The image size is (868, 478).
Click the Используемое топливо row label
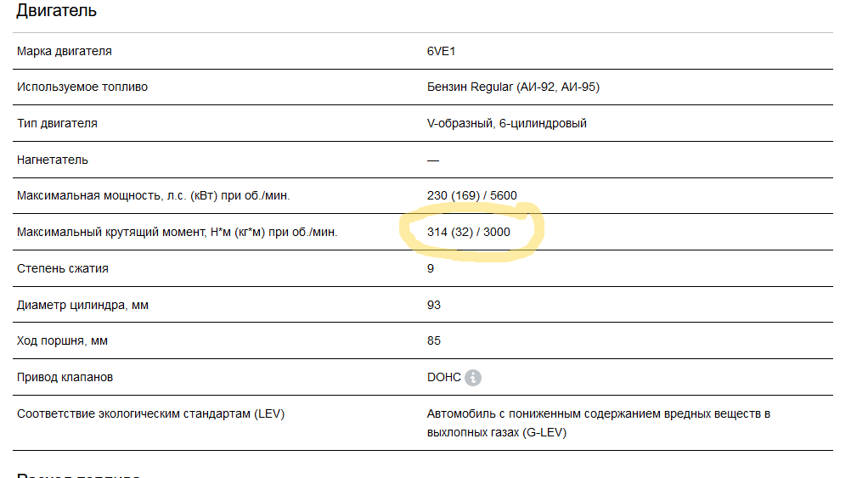(82, 87)
